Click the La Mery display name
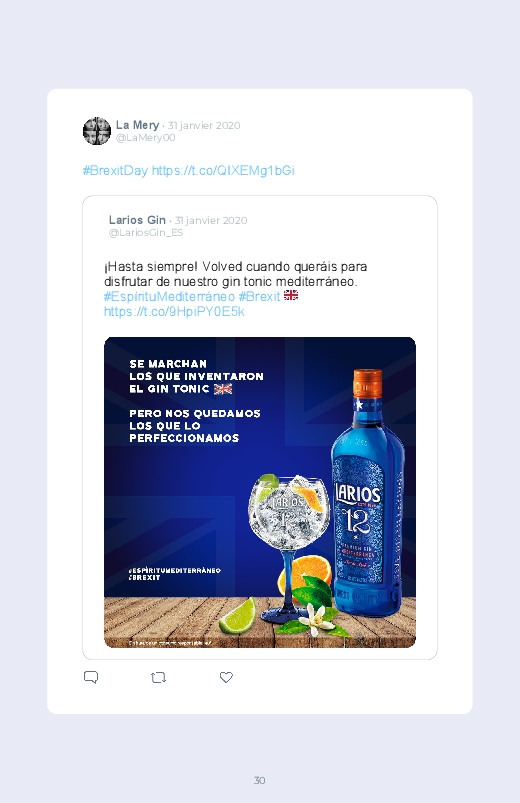 [x=137, y=125]
